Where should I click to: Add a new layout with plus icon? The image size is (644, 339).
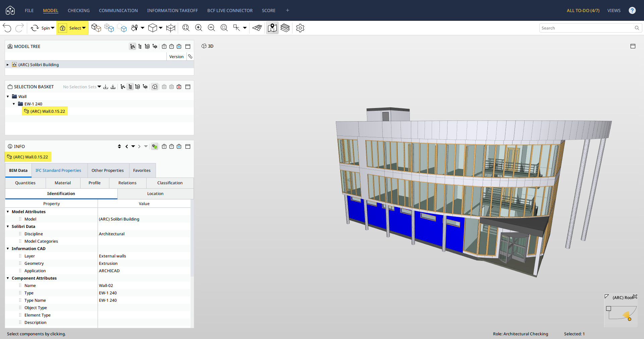(287, 10)
